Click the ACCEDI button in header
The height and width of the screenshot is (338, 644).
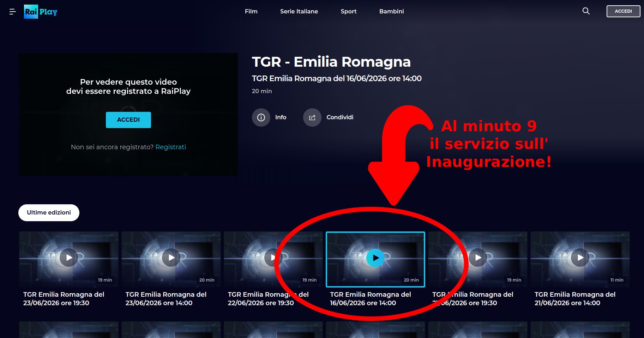pyautogui.click(x=623, y=11)
